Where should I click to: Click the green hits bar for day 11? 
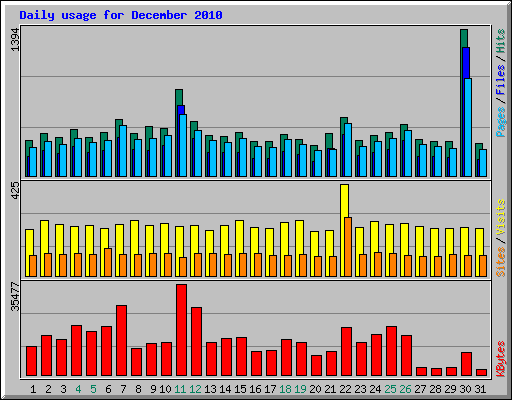tap(179, 97)
